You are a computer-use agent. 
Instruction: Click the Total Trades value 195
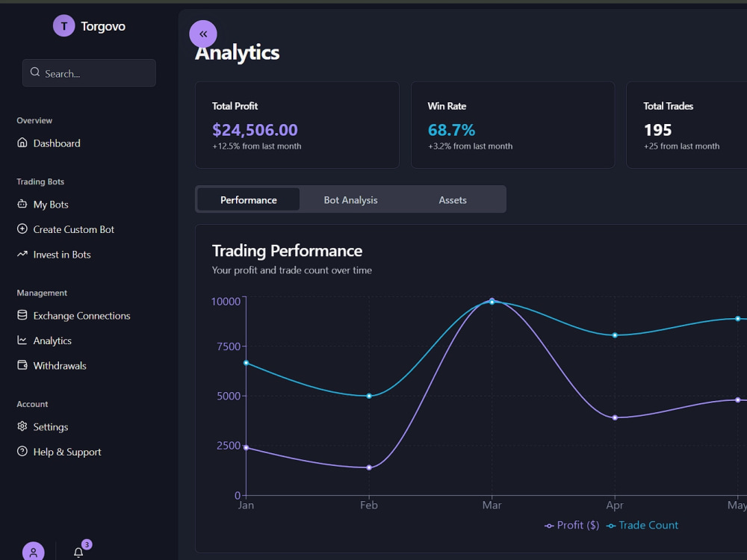coord(657,129)
